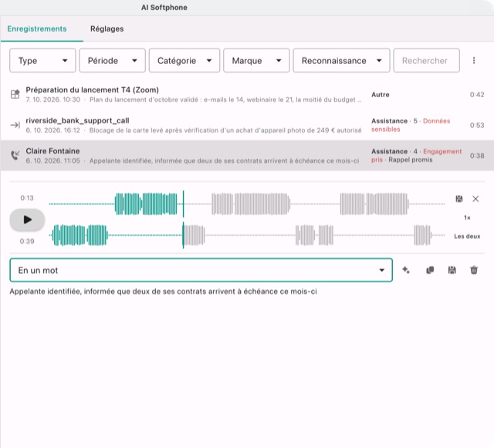This screenshot has height=448, width=494.
Task: Open the En un mot summary dropdown
Action: click(201, 270)
